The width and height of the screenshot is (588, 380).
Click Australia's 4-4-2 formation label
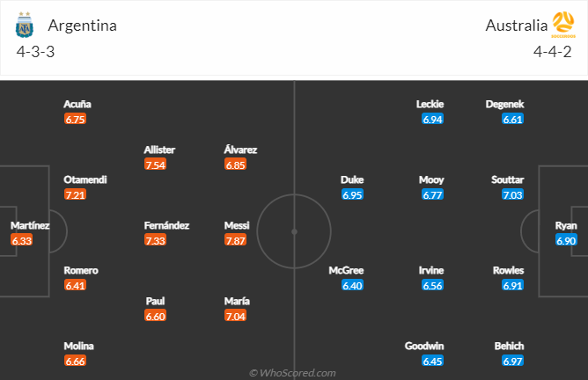553,52
